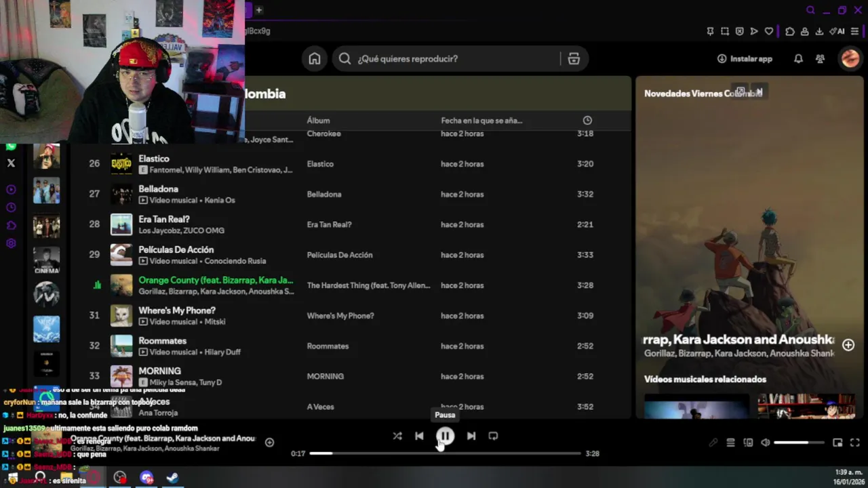Open connect to a device
The image size is (868, 488).
748,443
